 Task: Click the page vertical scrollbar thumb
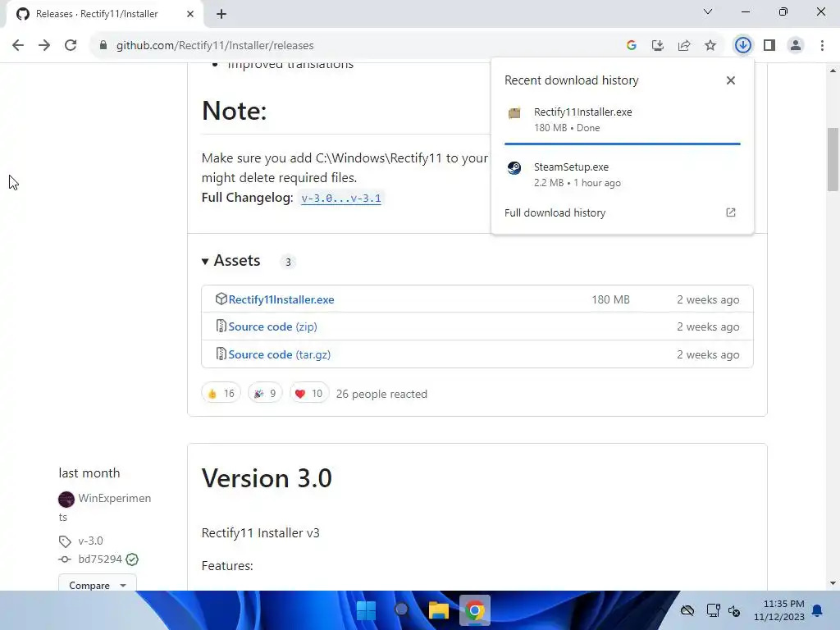click(833, 159)
